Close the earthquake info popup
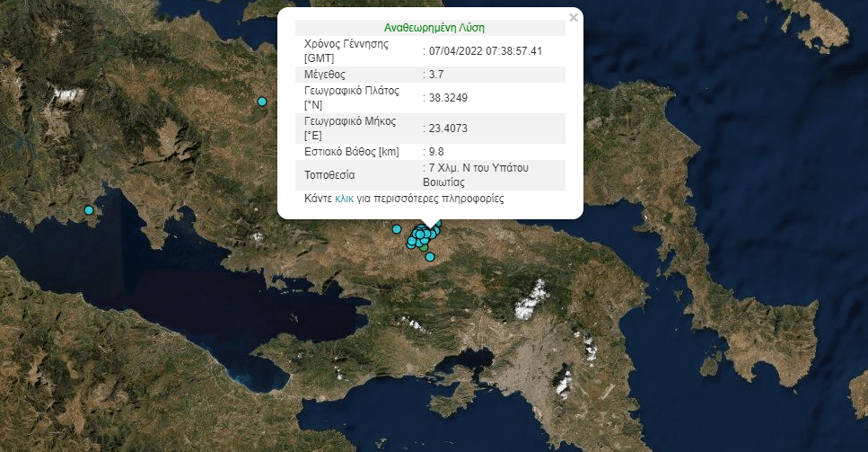Screen dimensions: 868x452 coord(574,18)
